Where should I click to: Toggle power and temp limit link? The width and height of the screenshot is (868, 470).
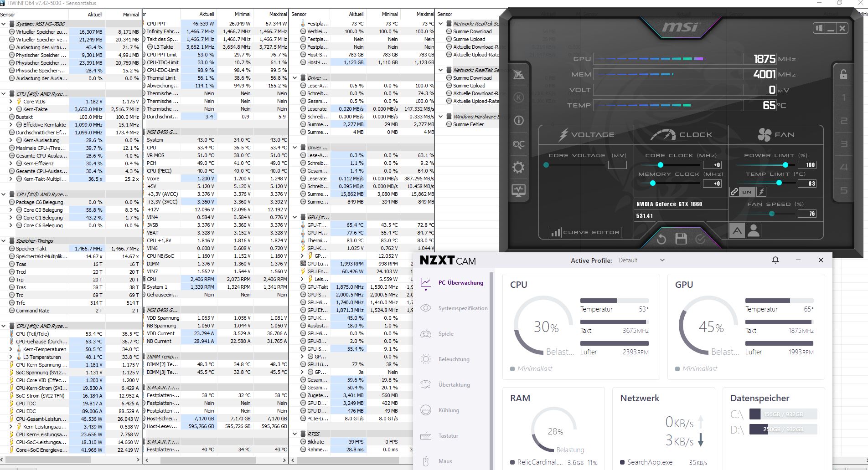[x=734, y=192]
